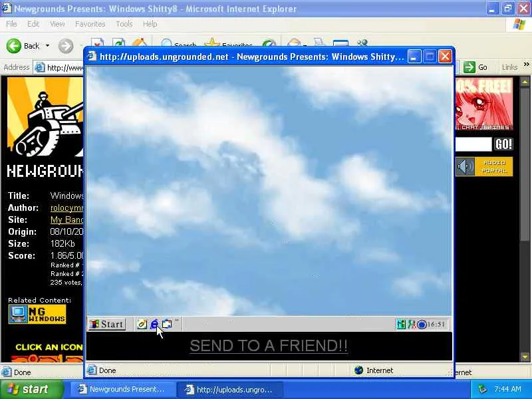Click the Print icon in the IE toolbar
The height and width of the screenshot is (399, 532).
(319, 43)
